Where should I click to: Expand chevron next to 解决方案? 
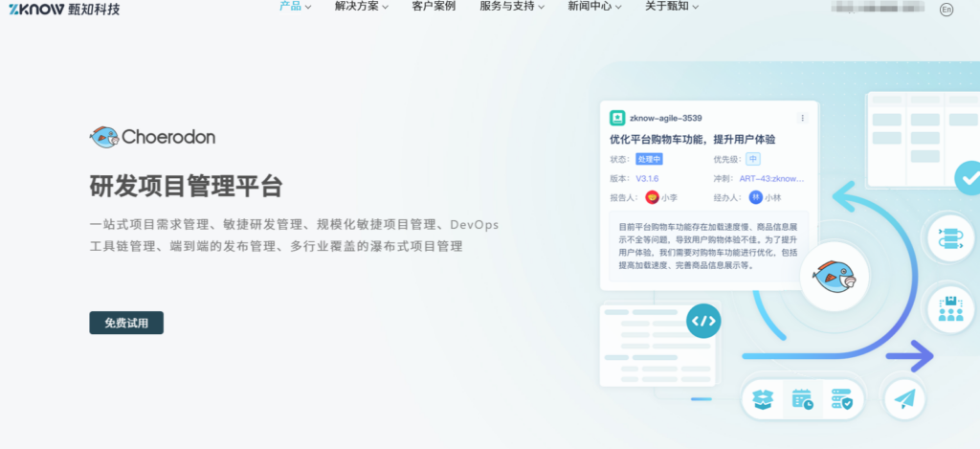click(x=385, y=7)
